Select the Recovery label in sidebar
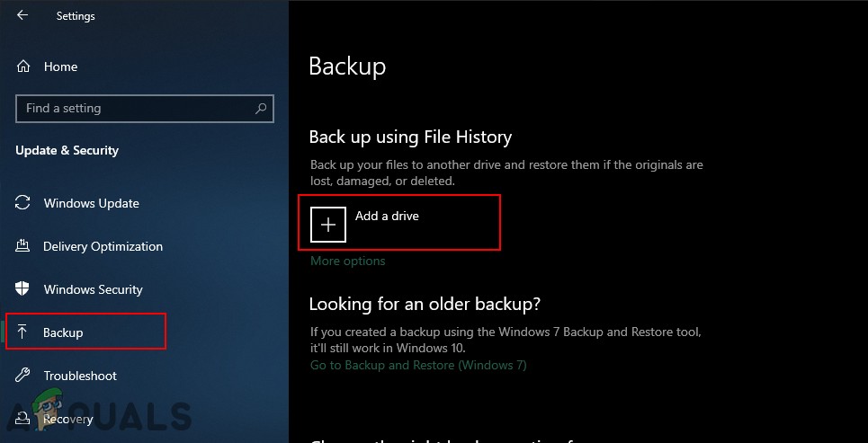The width and height of the screenshot is (868, 443). (67, 419)
